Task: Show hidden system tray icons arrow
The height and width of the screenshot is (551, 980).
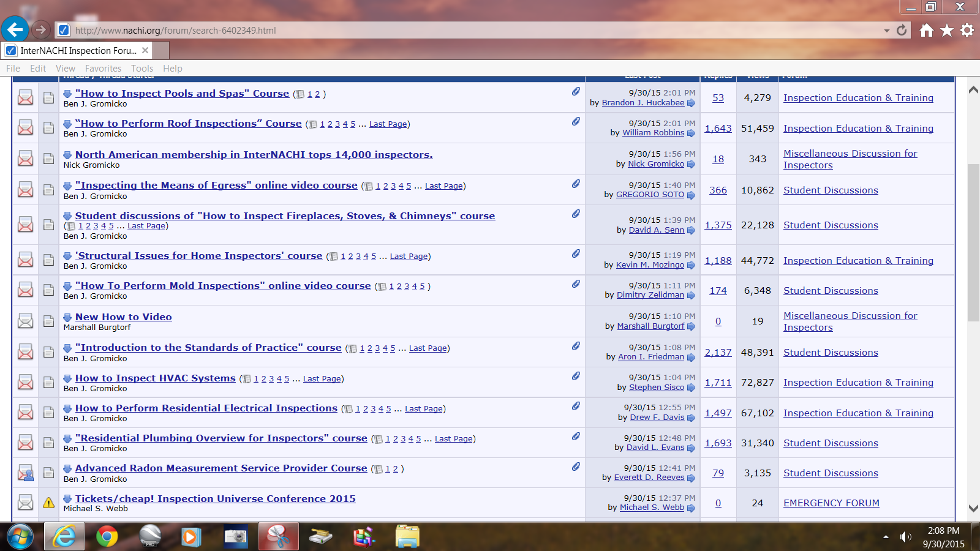Action: tap(886, 537)
